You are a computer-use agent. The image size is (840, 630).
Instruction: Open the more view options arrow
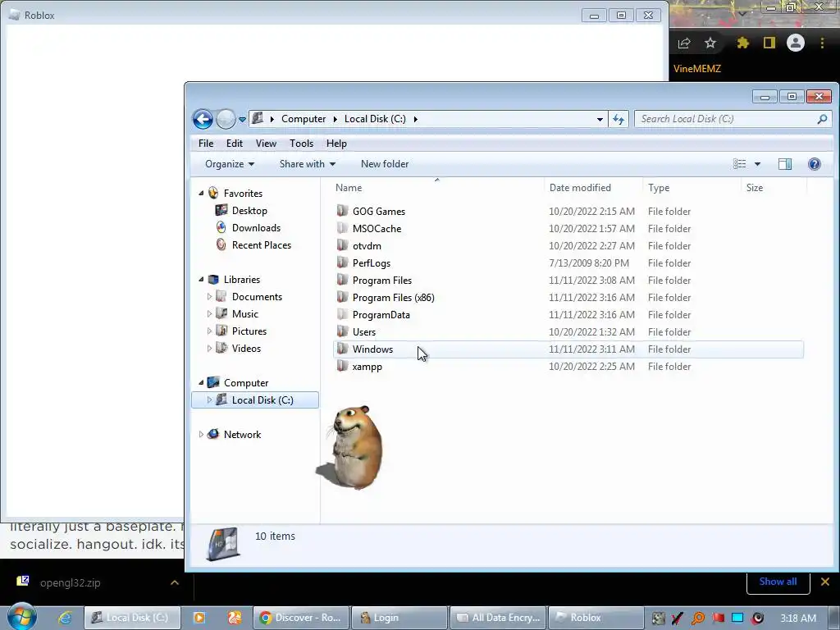coord(757,164)
